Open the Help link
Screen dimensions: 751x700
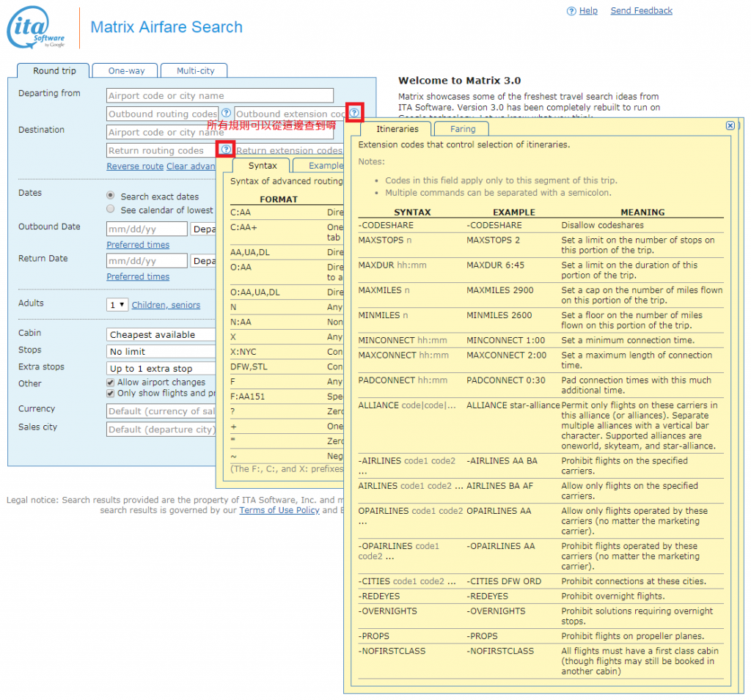click(x=588, y=10)
